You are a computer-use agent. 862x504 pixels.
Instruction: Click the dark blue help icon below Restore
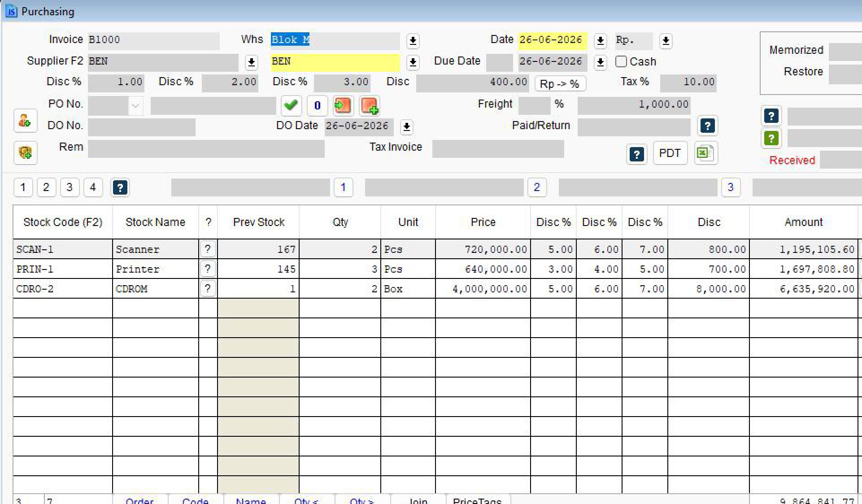click(771, 116)
